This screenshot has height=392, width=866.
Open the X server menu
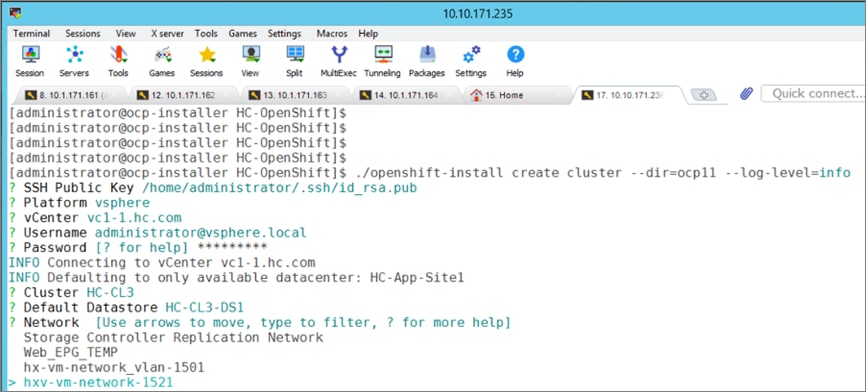167,34
